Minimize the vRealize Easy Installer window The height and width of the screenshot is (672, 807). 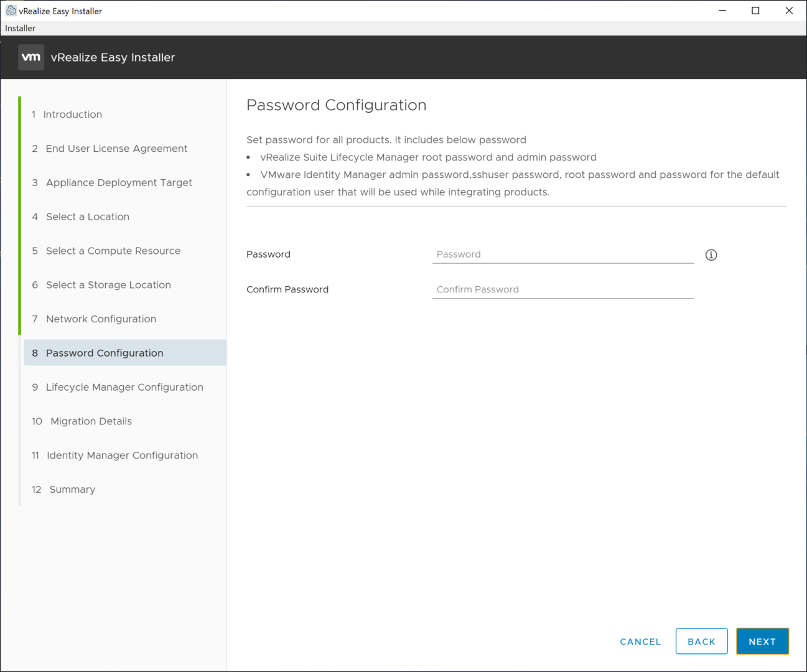pos(722,11)
